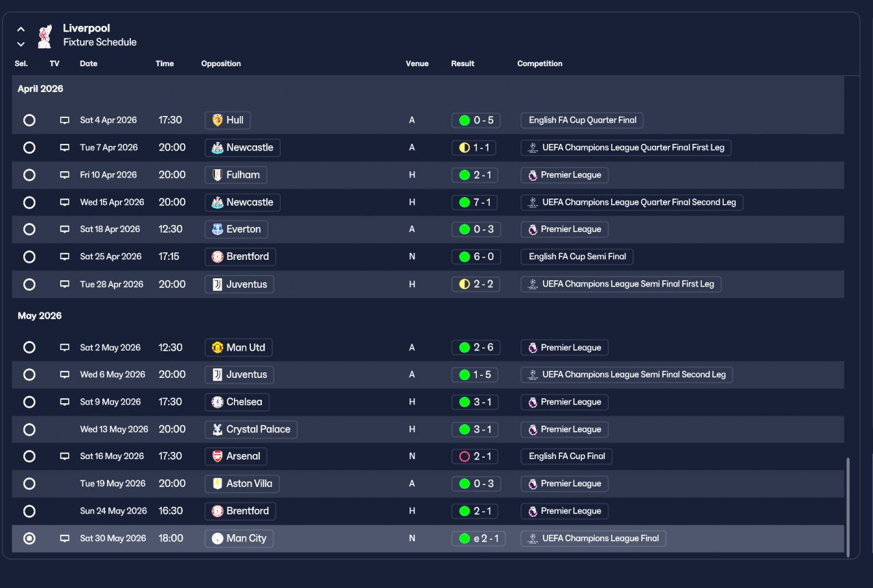Screen dimensions: 873x588
Task: Click TV icon for Arsenal match
Action: 65,456
